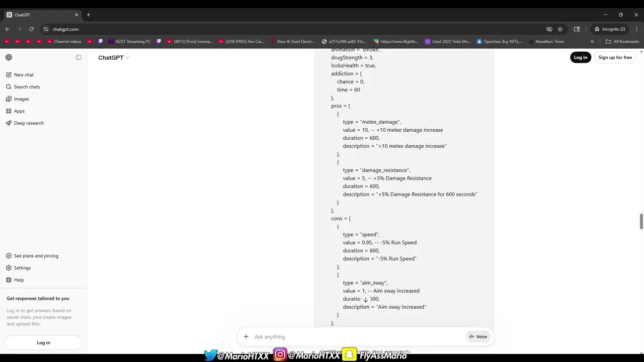Click Sign up for free
The width and height of the screenshot is (644, 362).
(615, 57)
